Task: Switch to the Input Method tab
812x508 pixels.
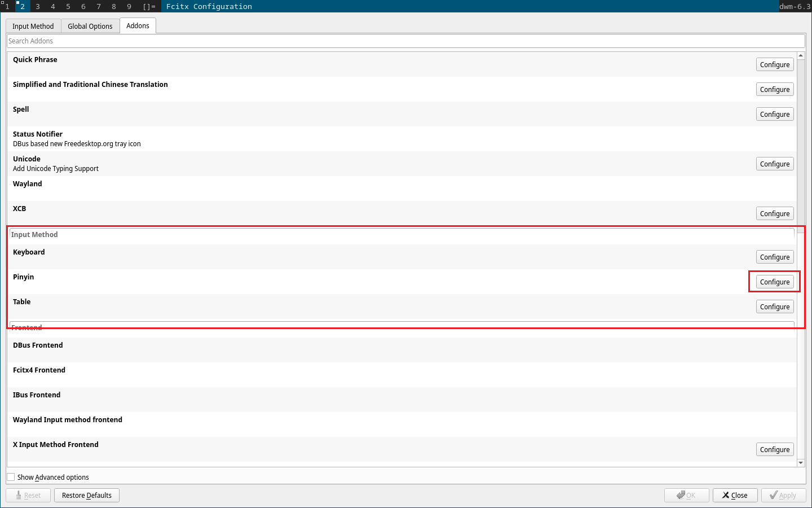Action: (33, 26)
